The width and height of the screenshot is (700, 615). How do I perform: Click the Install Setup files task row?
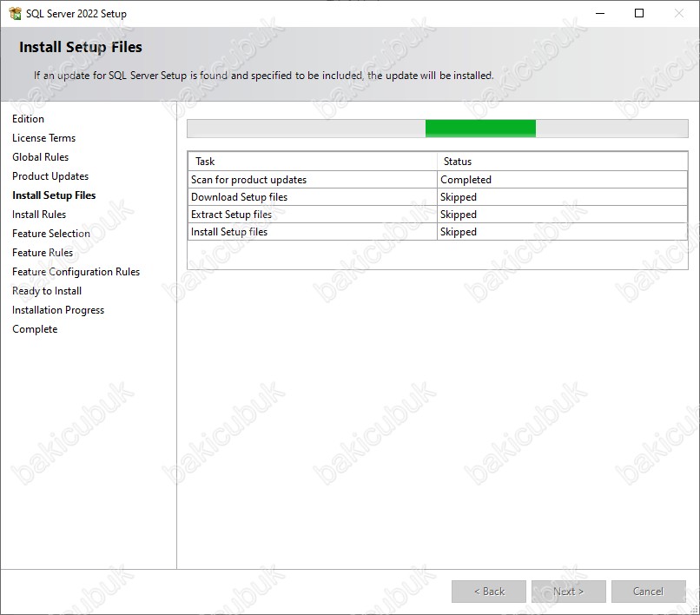coord(438,232)
